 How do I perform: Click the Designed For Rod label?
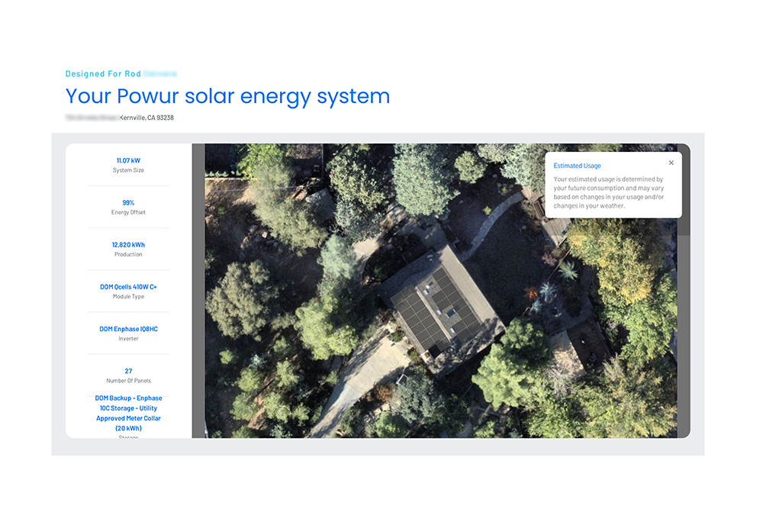[x=103, y=74]
